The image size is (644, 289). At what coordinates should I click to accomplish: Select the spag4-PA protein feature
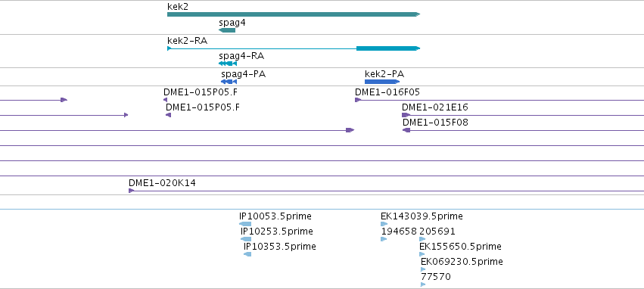229,82
